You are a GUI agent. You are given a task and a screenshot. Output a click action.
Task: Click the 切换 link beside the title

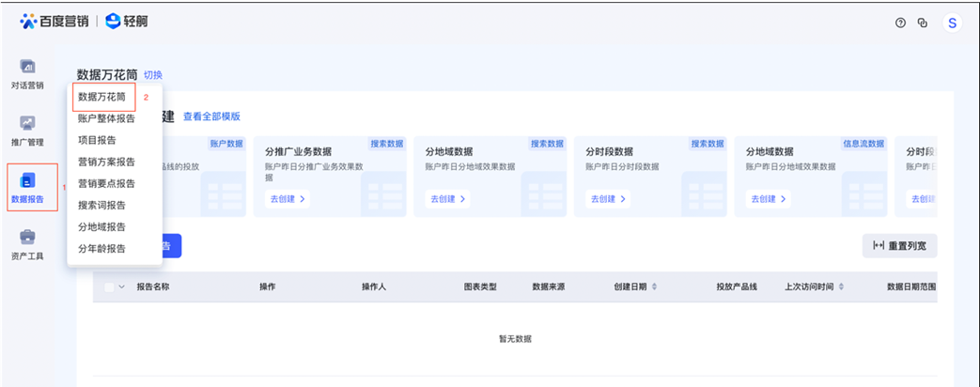(x=153, y=75)
